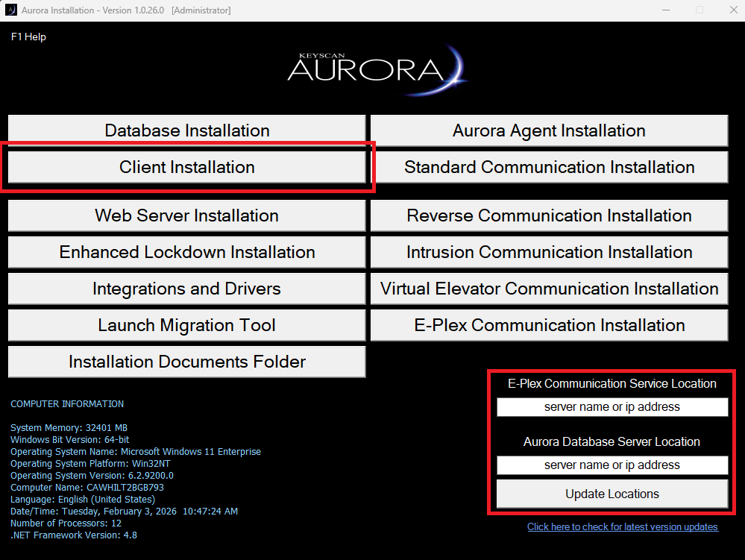The image size is (745, 560).
Task: Click the Aurora Database Server Location field
Action: (x=612, y=465)
